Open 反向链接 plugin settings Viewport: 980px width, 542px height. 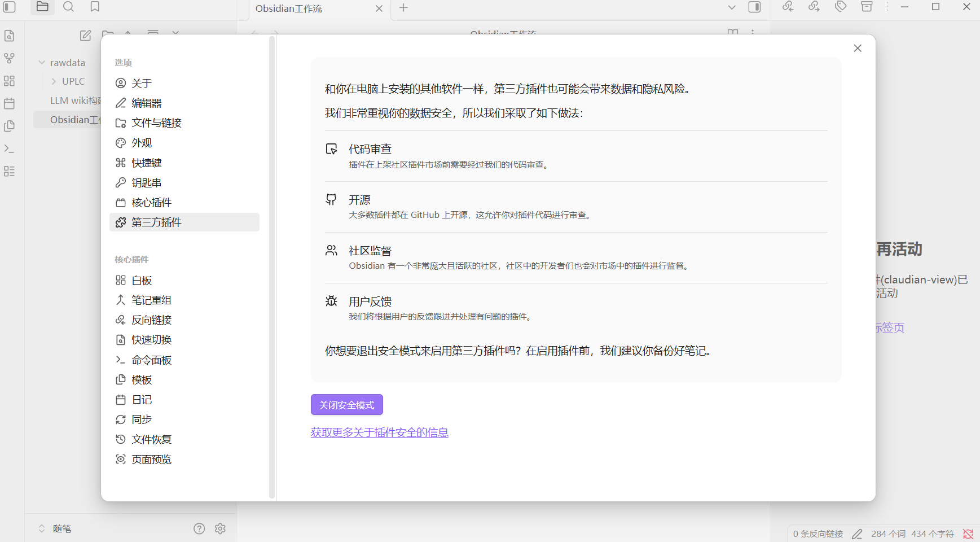[184, 320]
